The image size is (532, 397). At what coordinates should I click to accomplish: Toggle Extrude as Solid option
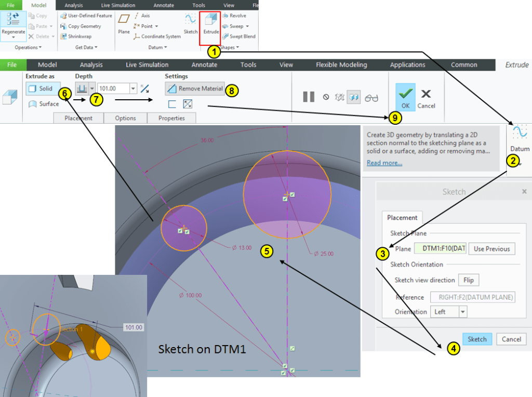point(43,88)
